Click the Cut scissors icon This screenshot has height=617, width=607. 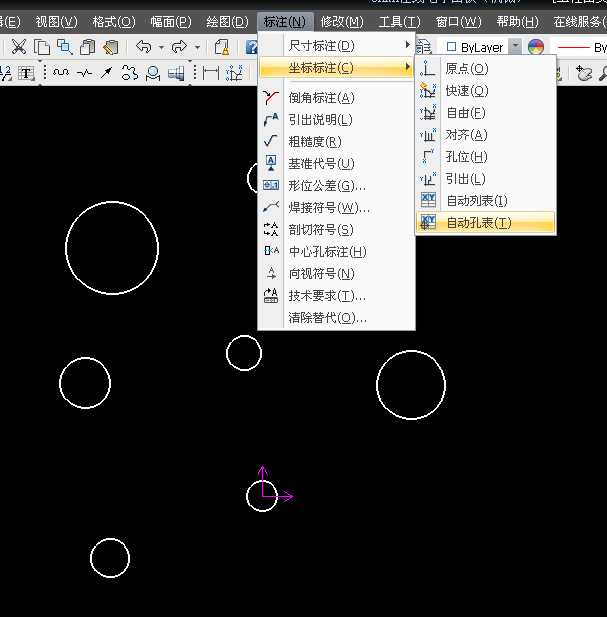(x=18, y=47)
